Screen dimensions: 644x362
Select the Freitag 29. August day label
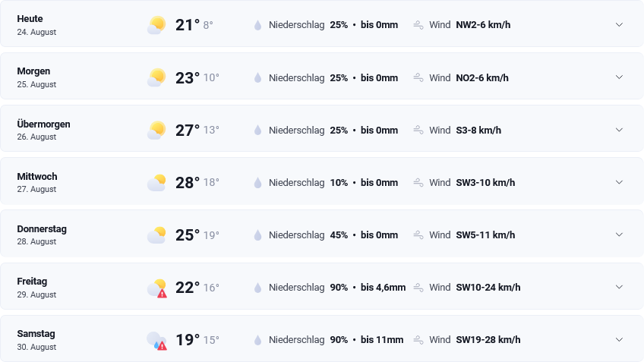pyautogui.click(x=36, y=288)
